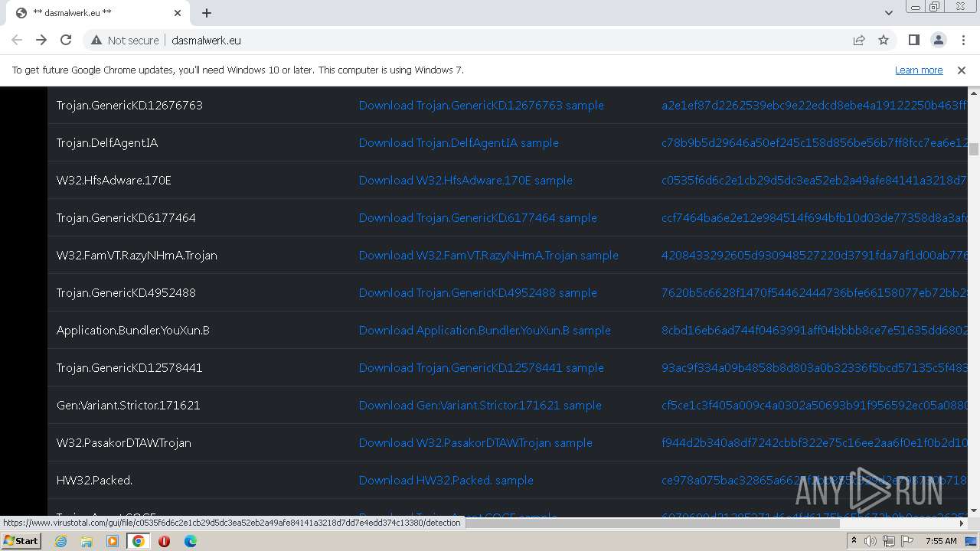This screenshot has width=980, height=551.
Task: Open hash link starting f944d2b340a8df72
Action: click(814, 442)
